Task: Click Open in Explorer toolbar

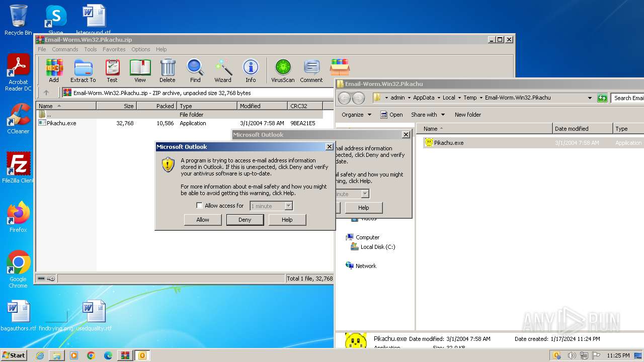Action: pyautogui.click(x=391, y=115)
